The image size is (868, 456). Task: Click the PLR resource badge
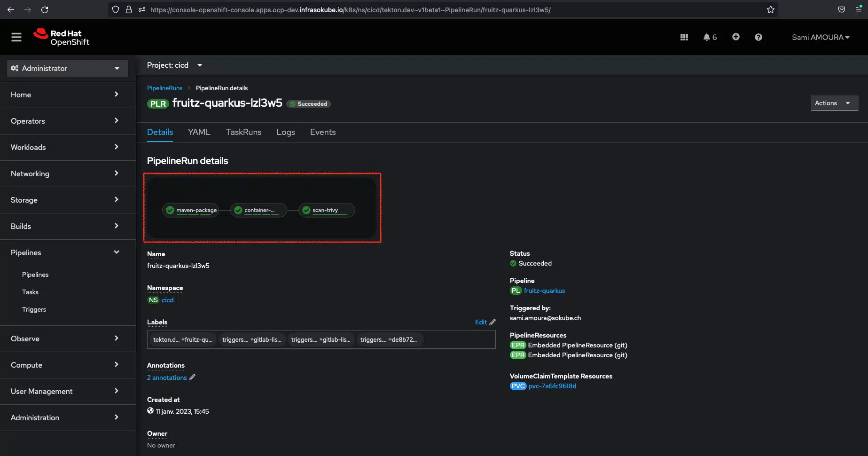coord(158,104)
